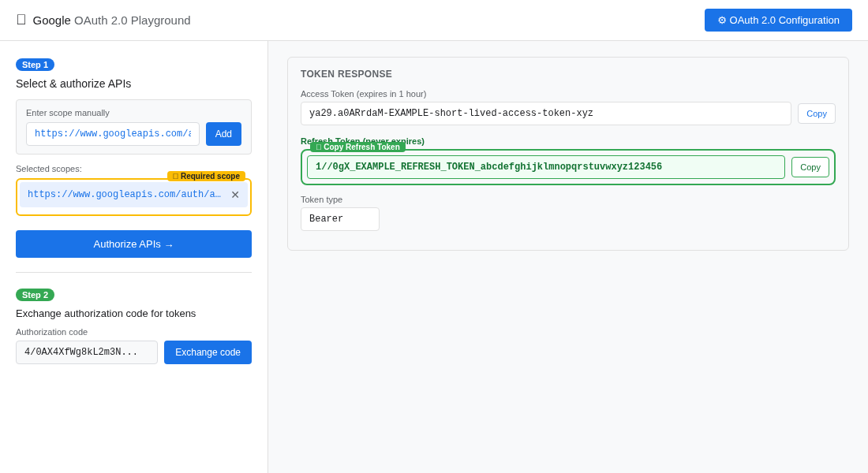Click the Authorize APIs button
The height and width of the screenshot is (473, 868).
click(x=133, y=244)
